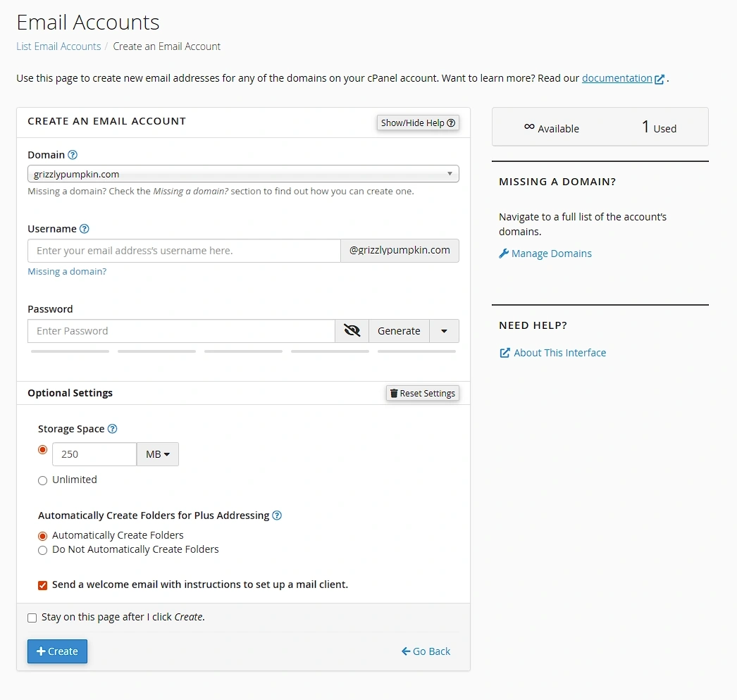The height and width of the screenshot is (700, 737).
Task: Click the Plus Addressing help icon
Action: [276, 515]
